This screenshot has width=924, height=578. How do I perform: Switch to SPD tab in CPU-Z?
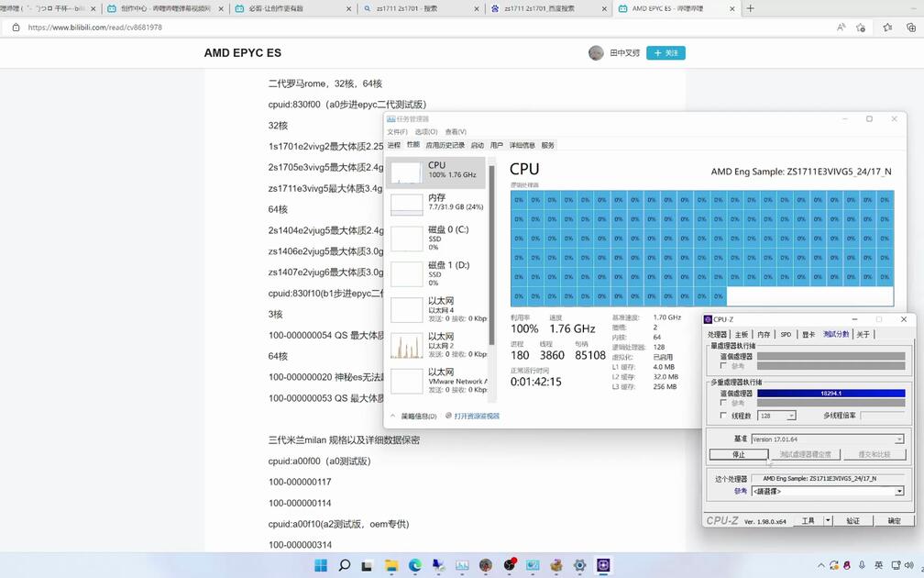786,334
